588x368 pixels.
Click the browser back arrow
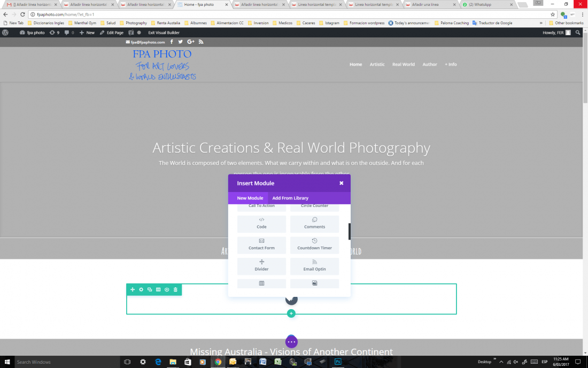(5, 14)
